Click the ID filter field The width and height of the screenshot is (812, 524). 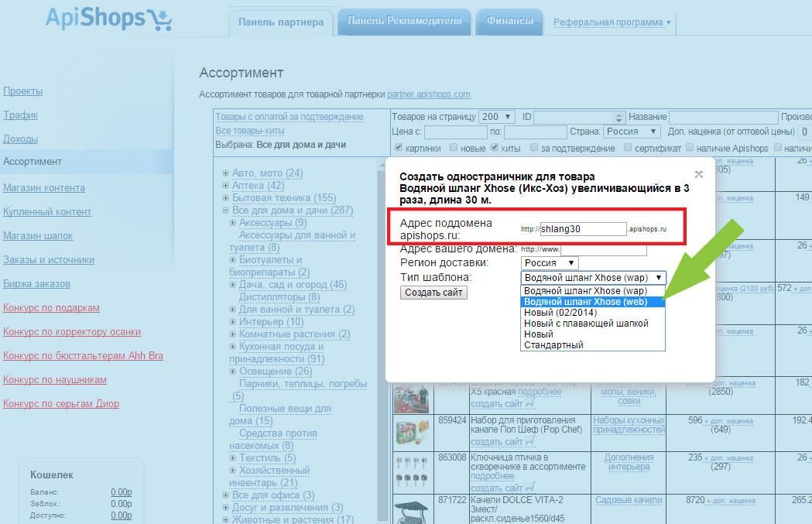pyautogui.click(x=580, y=118)
